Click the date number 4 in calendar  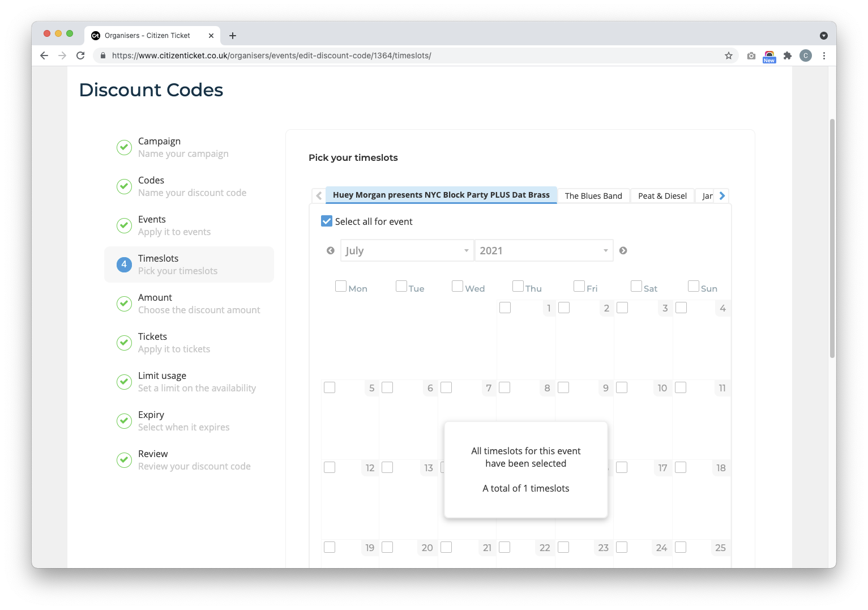tap(722, 308)
